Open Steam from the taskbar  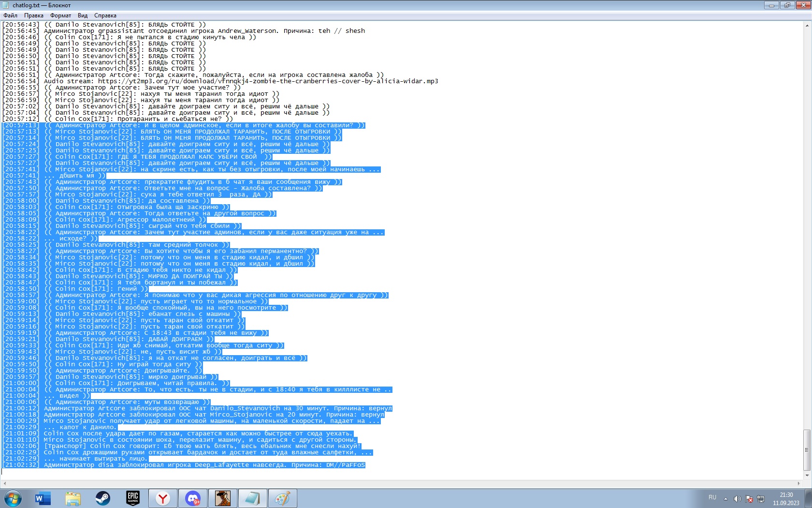102,498
